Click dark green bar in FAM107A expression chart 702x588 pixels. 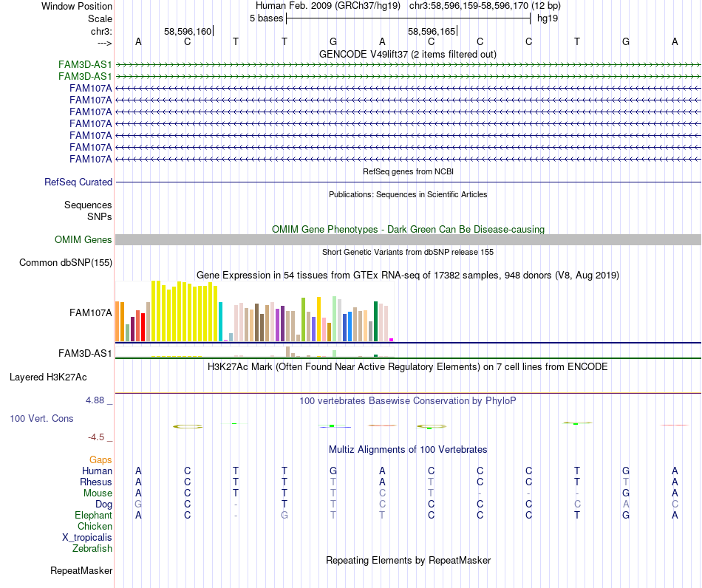pyautogui.click(x=375, y=322)
